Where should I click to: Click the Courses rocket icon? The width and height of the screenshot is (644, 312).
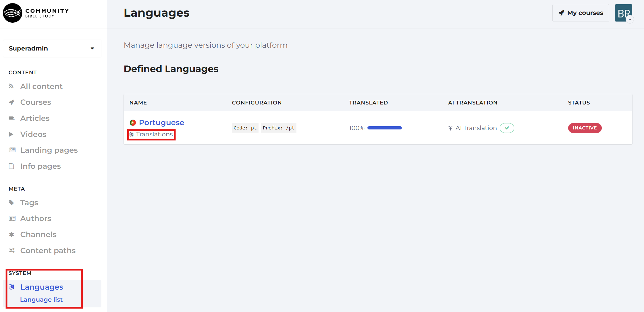[11, 102]
